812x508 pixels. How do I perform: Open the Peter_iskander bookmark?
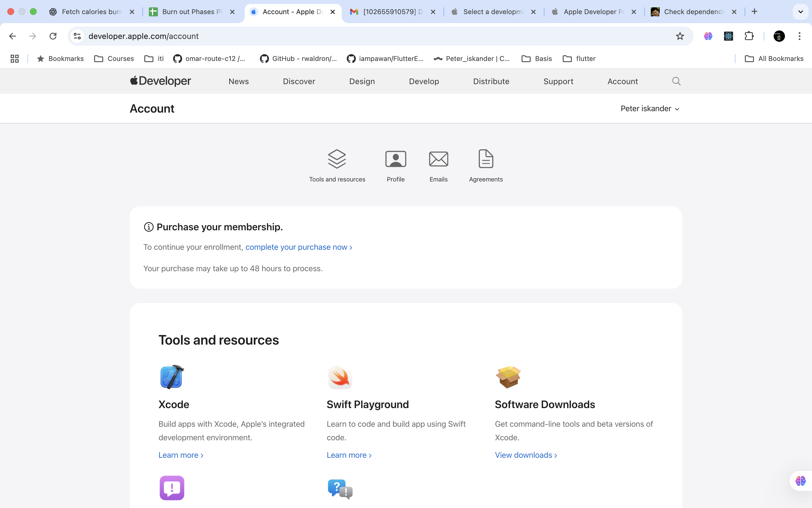[471, 59]
